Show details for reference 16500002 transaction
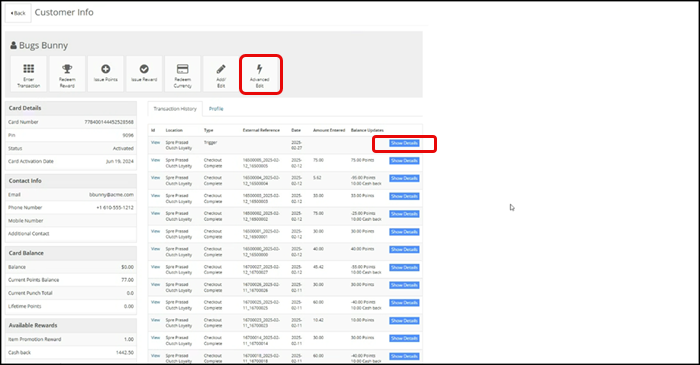Image resolution: width=700 pixels, height=365 pixels. tap(404, 214)
